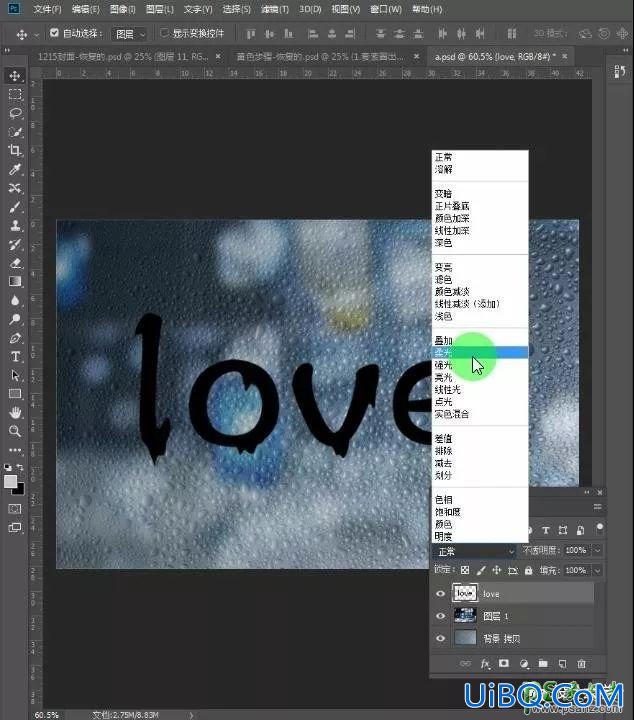Open the 窗口(W) menu
The height and width of the screenshot is (720, 634).
(x=386, y=9)
